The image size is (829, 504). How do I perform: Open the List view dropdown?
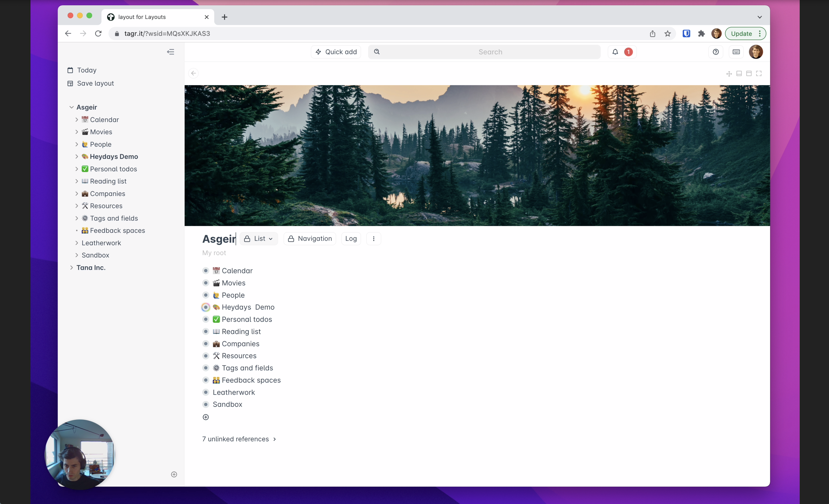[x=259, y=238]
